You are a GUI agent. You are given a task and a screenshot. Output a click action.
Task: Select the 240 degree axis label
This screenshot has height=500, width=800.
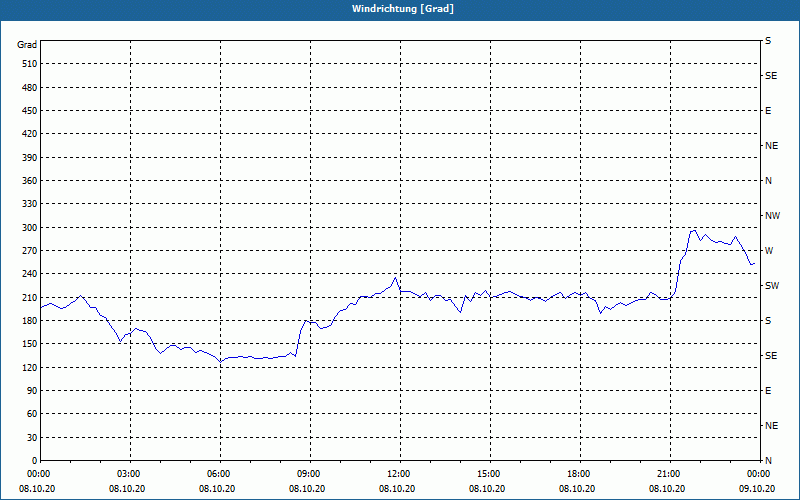click(30, 274)
